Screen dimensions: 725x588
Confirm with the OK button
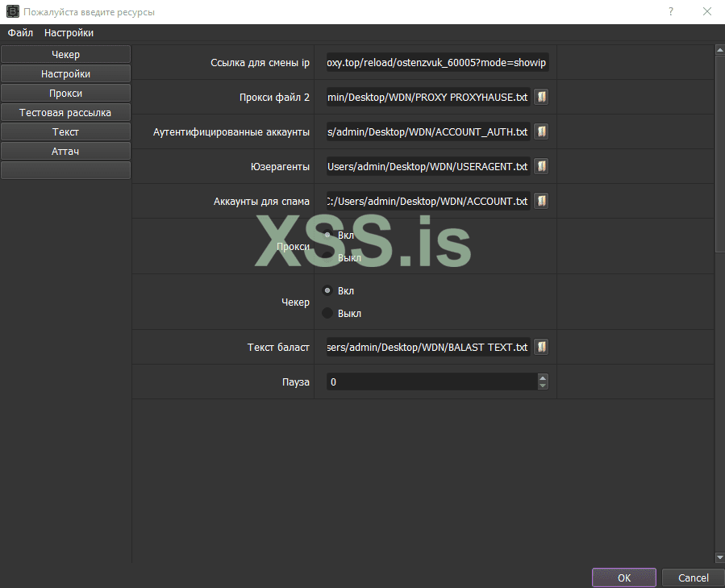(x=624, y=578)
